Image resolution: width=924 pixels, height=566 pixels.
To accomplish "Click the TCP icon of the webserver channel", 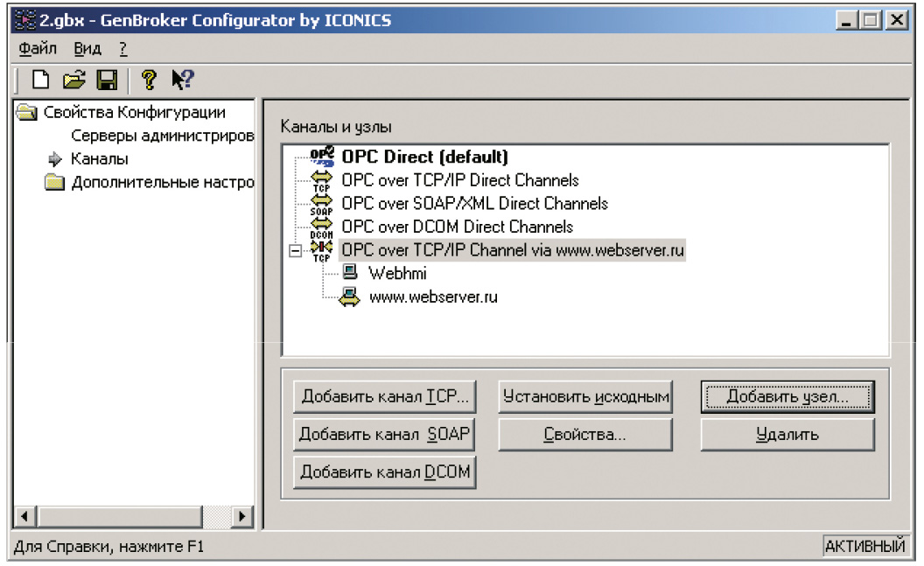I will click(x=321, y=251).
